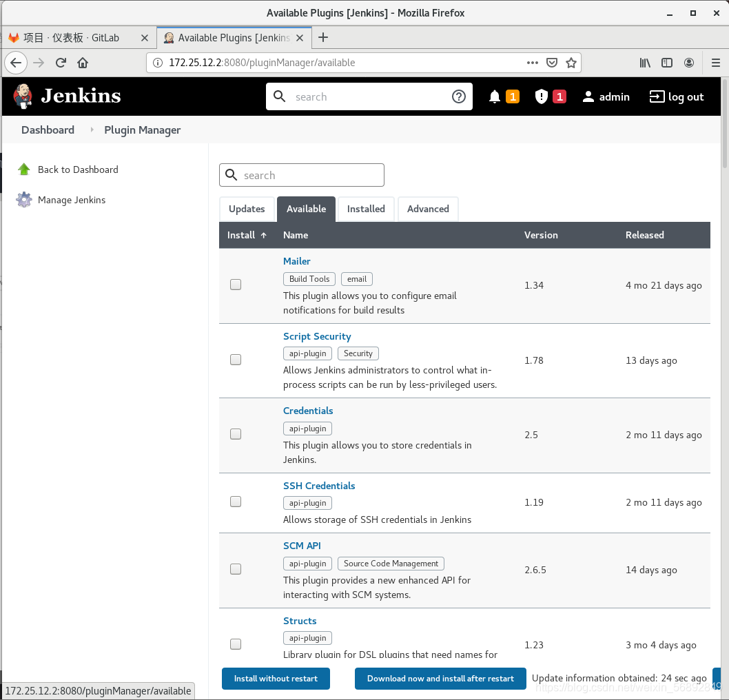Click the admin user icon
Screen dimensions: 729x700
[x=588, y=96]
